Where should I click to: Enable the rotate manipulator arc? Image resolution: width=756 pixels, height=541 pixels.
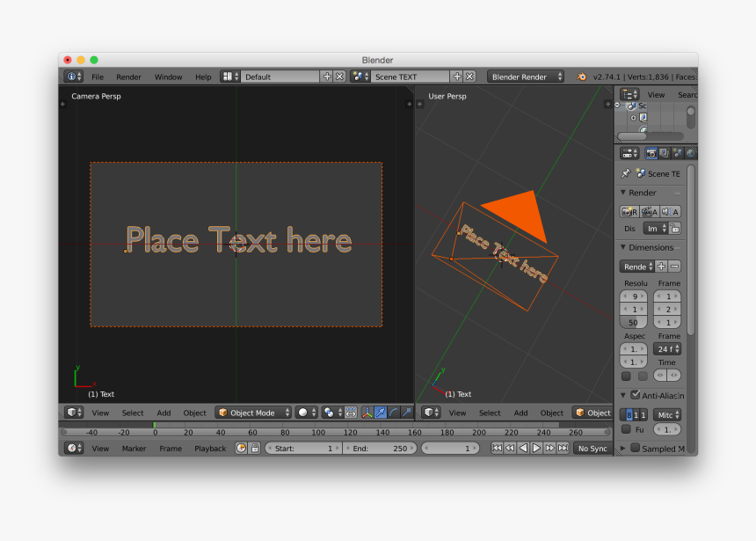(x=394, y=413)
